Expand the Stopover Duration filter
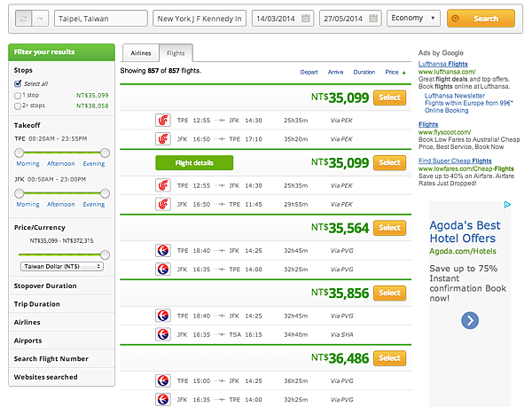The image size is (532, 407). (62, 286)
